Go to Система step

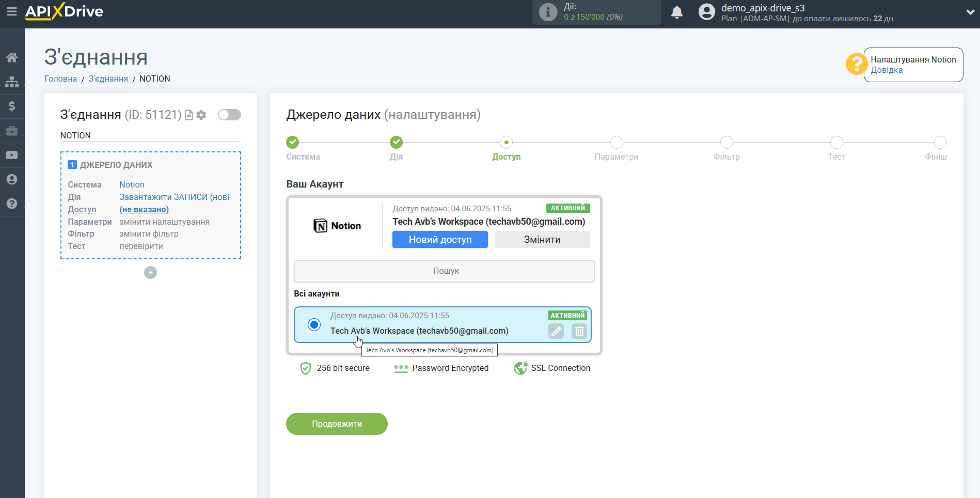(293, 142)
